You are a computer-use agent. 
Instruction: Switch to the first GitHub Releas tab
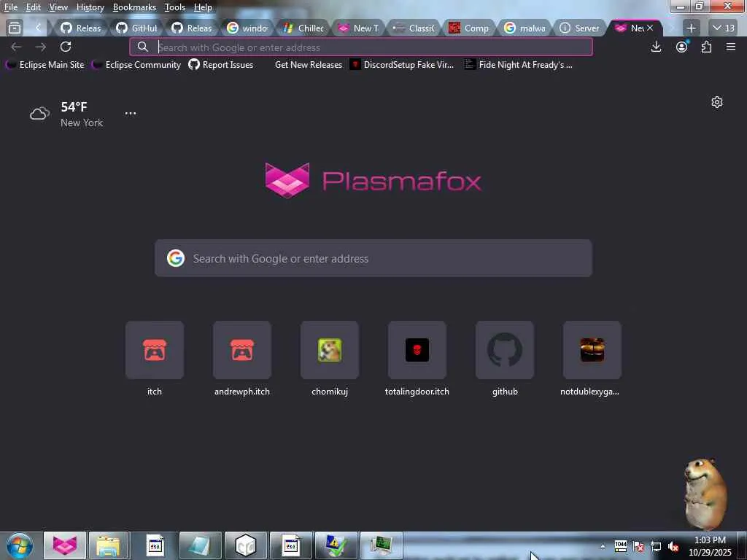[80, 28]
